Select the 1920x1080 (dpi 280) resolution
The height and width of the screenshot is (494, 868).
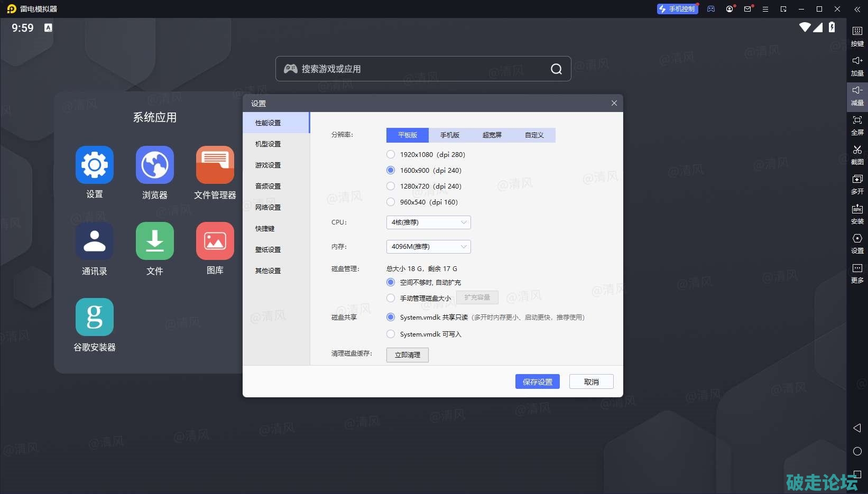pyautogui.click(x=391, y=155)
